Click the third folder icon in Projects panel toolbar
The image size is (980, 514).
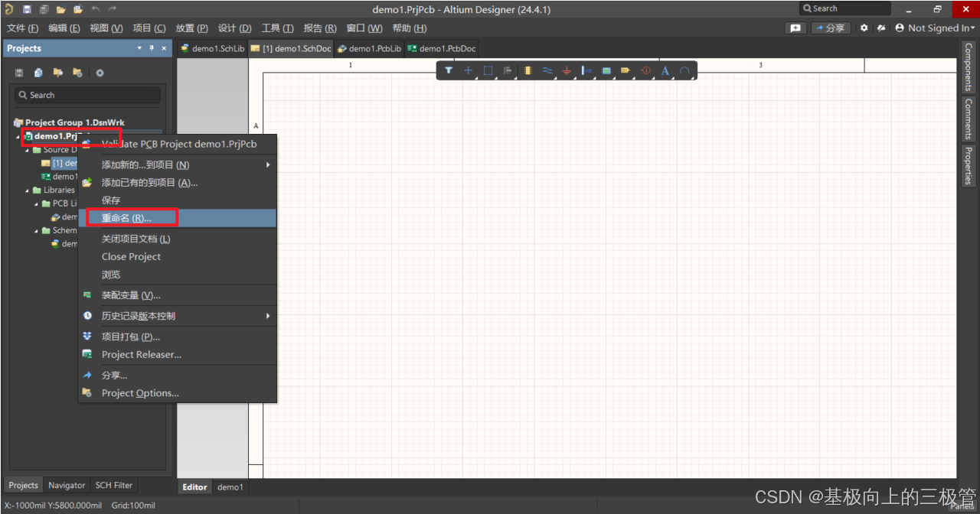[57, 73]
